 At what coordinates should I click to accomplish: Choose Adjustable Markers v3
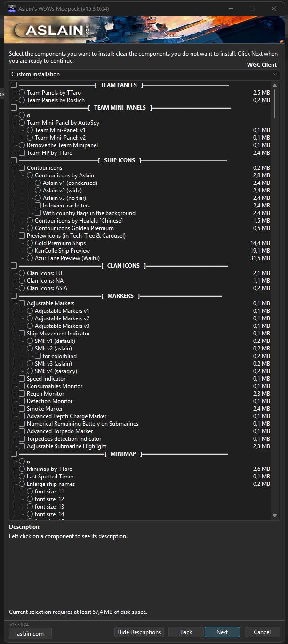coord(30,326)
